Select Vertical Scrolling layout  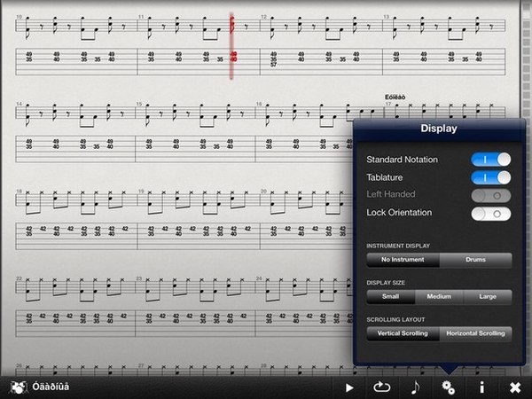coord(403,333)
